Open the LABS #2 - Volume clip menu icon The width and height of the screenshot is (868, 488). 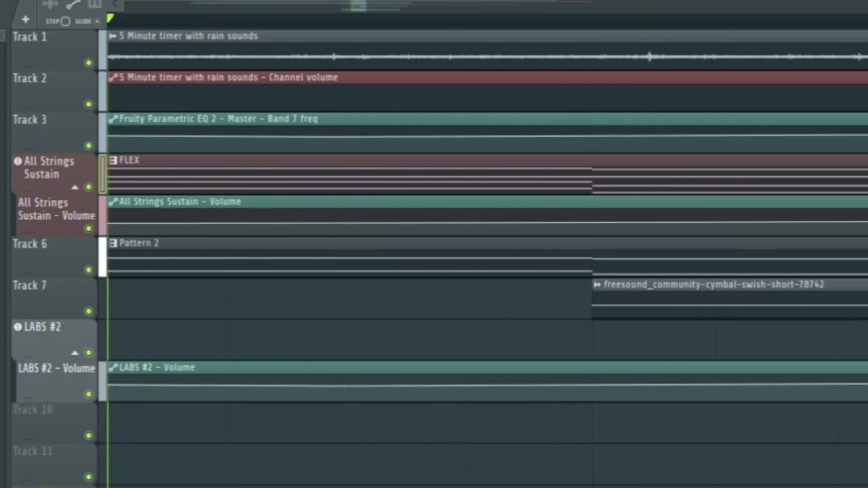(113, 367)
